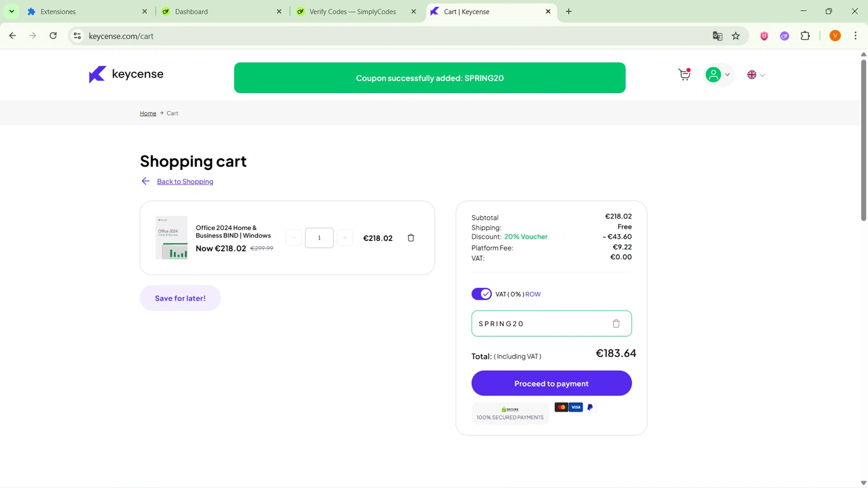Image resolution: width=868 pixels, height=488 pixels.
Task: Remove the SPRING20 coupon with trash icon
Action: tap(616, 324)
